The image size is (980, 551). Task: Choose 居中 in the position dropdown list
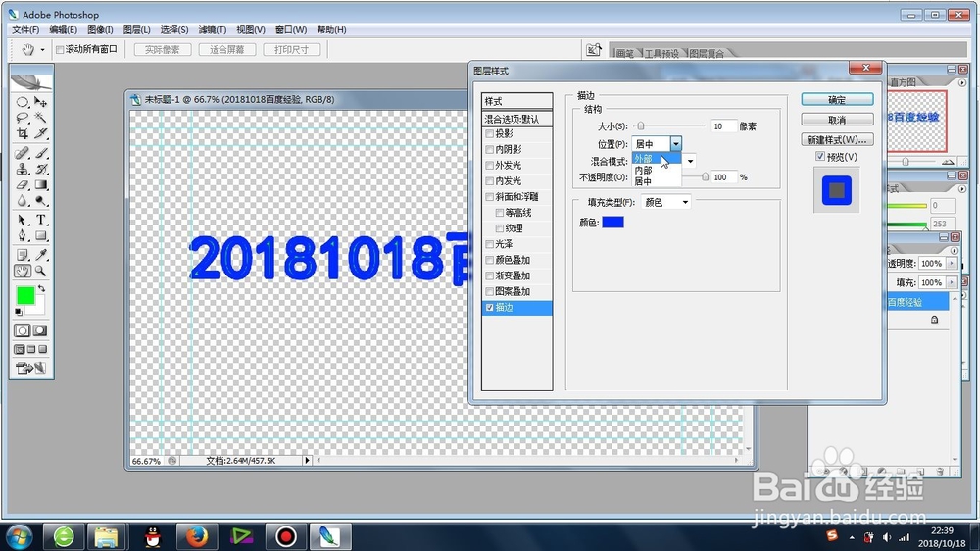(x=656, y=181)
